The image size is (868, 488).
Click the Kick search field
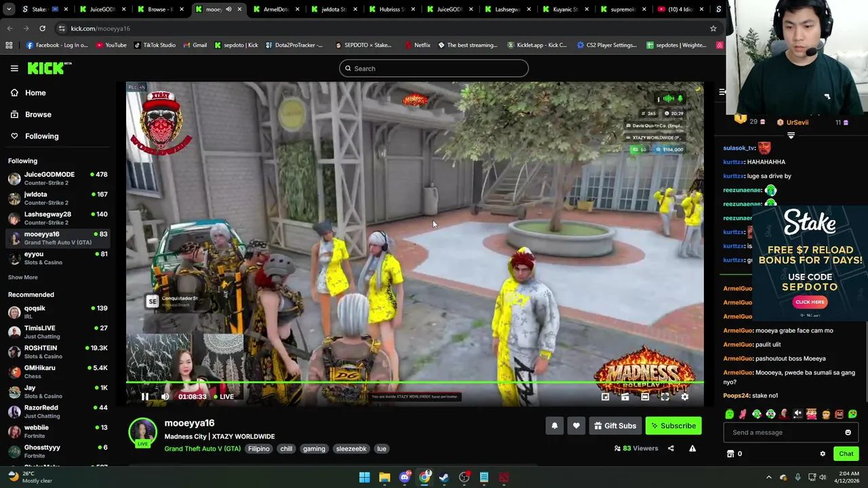(x=434, y=68)
